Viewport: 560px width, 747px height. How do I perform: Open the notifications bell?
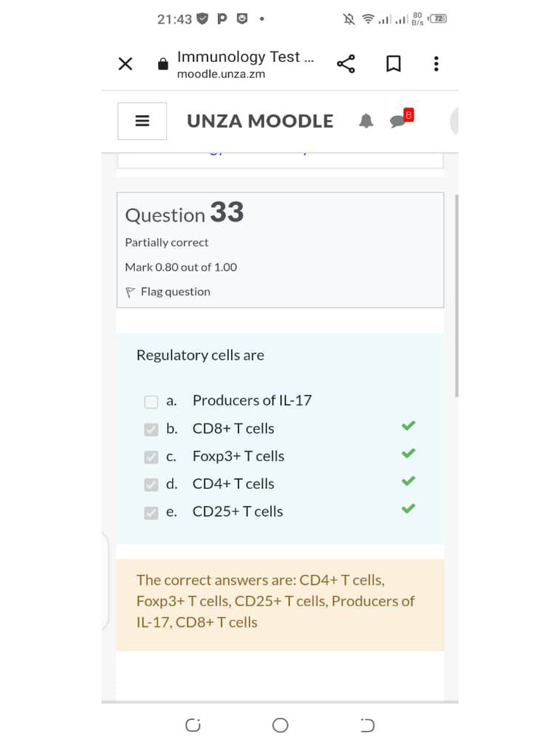pyautogui.click(x=366, y=121)
